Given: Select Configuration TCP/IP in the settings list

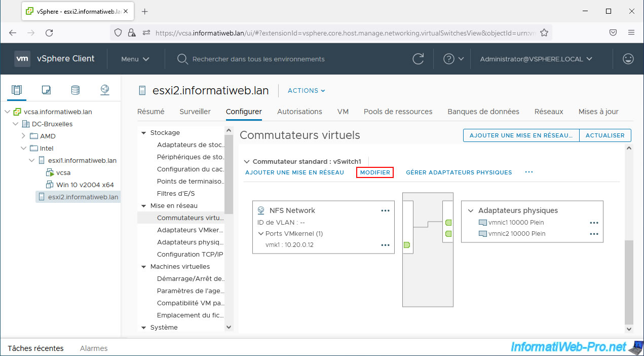Looking at the screenshot, I should 190,255.
